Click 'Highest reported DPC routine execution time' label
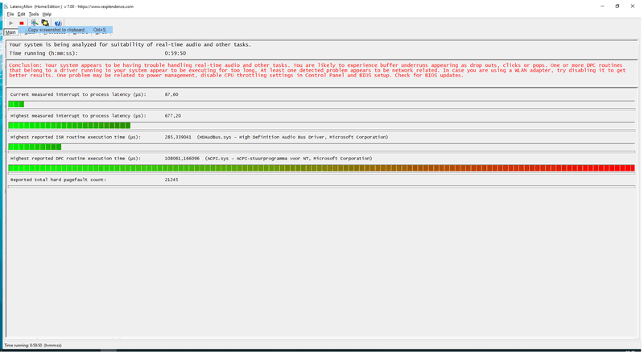644x352 pixels. click(x=75, y=159)
